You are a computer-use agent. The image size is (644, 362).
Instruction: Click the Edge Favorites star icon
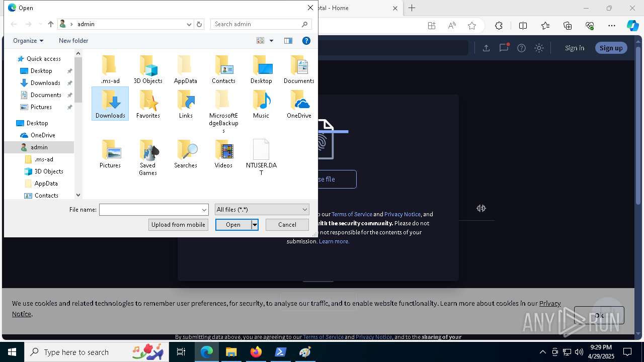pos(472,26)
